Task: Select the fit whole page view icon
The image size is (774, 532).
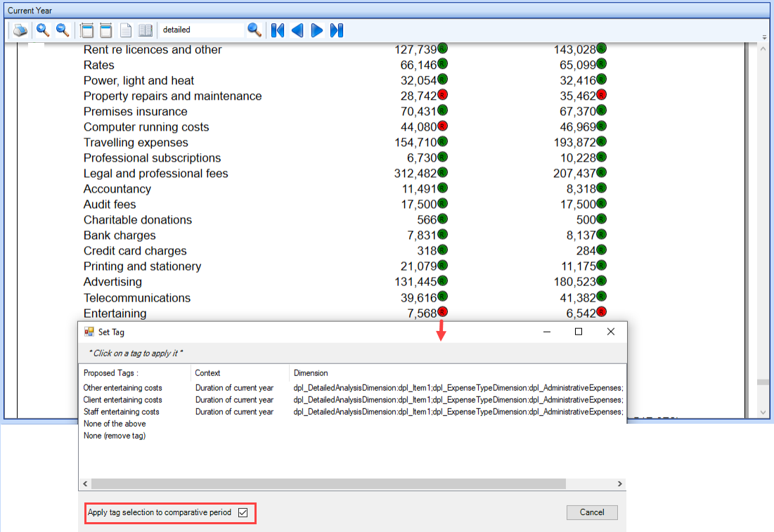Action: (87, 30)
